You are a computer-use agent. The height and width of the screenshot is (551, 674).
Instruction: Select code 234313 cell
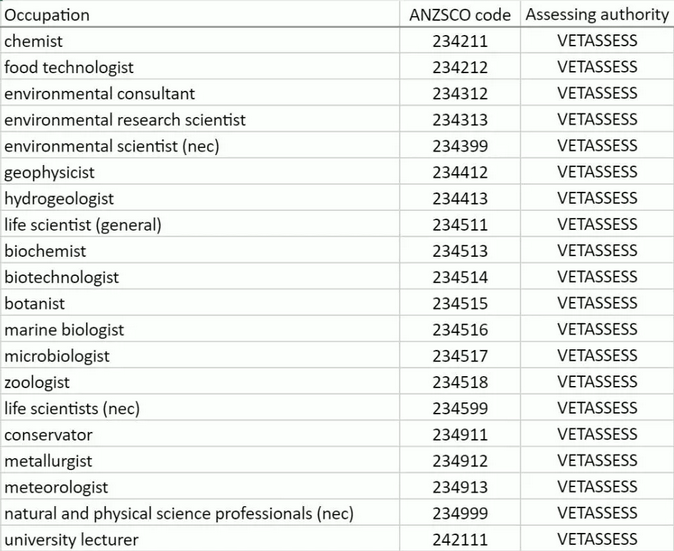click(x=460, y=119)
